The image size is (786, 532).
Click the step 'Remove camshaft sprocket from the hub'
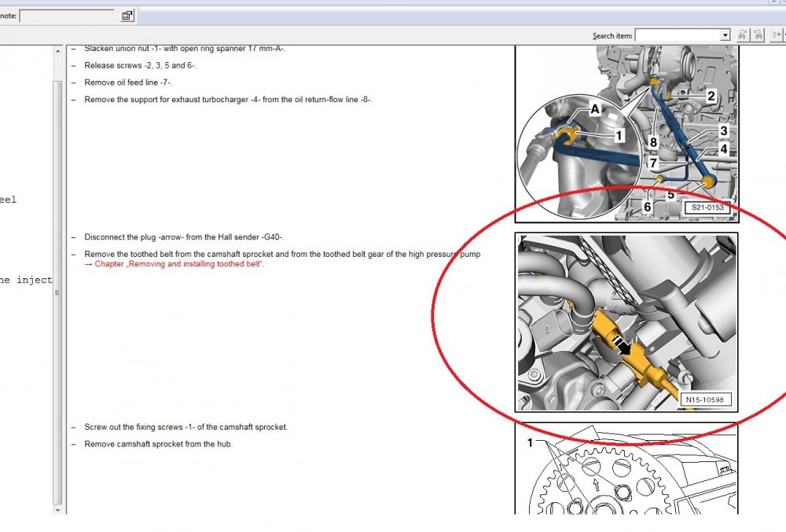coord(159,444)
